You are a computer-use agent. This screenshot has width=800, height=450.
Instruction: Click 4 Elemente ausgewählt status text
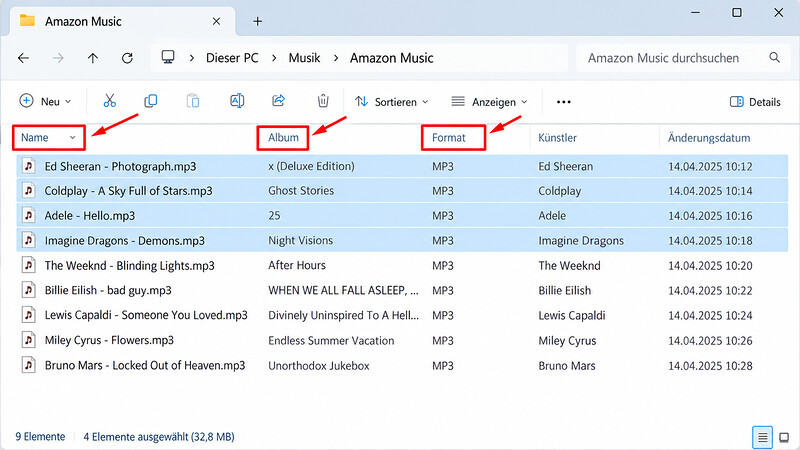tap(159, 437)
